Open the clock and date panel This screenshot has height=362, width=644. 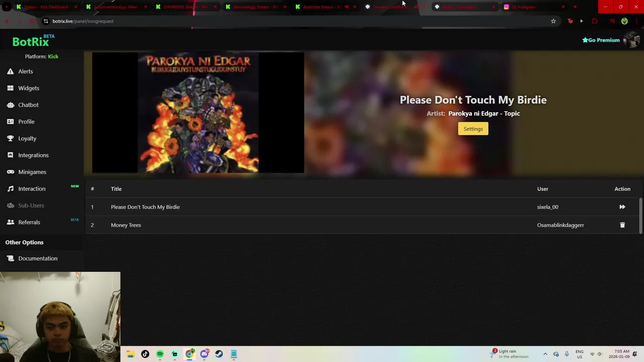(619, 354)
